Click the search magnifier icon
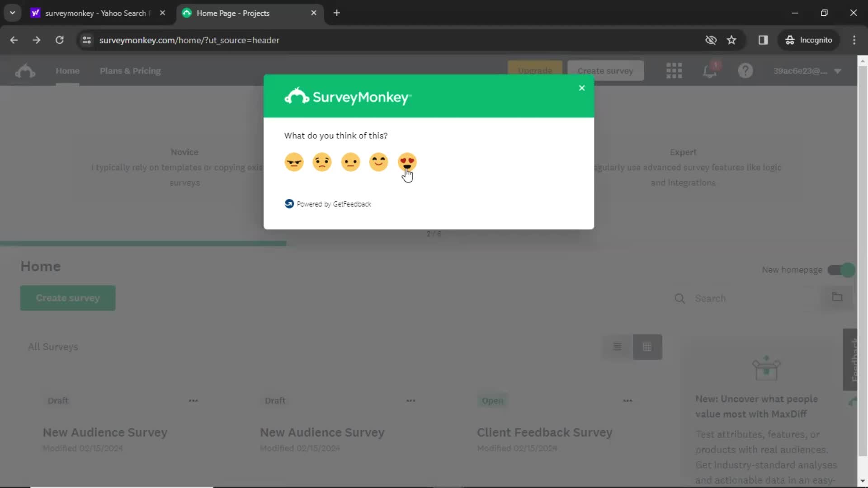868x488 pixels. pyautogui.click(x=679, y=299)
